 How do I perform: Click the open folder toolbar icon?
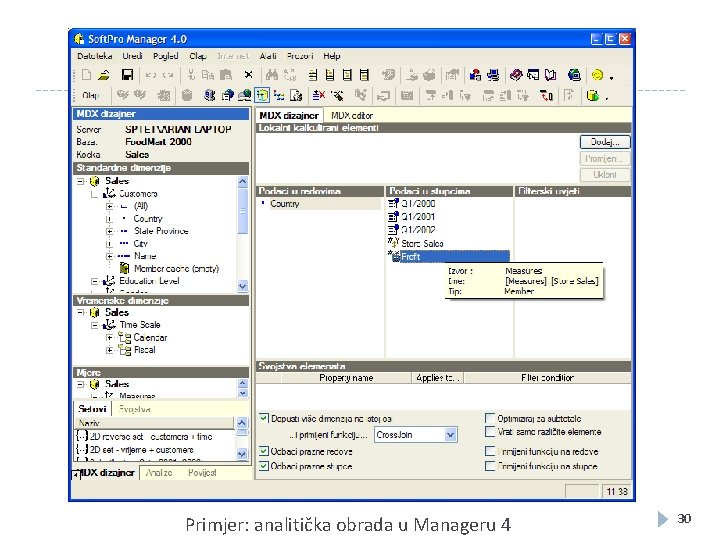click(x=104, y=75)
